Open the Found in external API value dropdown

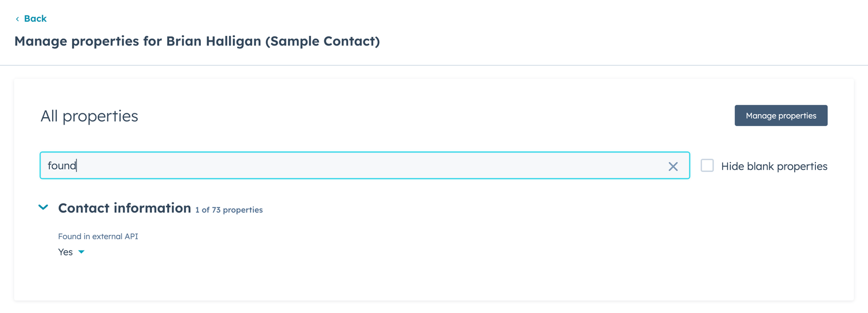click(81, 252)
